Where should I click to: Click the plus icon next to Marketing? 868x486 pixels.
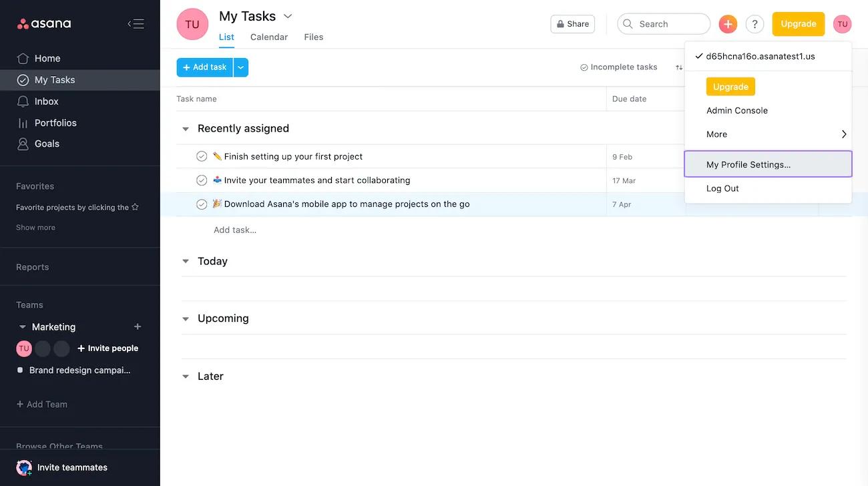click(138, 326)
